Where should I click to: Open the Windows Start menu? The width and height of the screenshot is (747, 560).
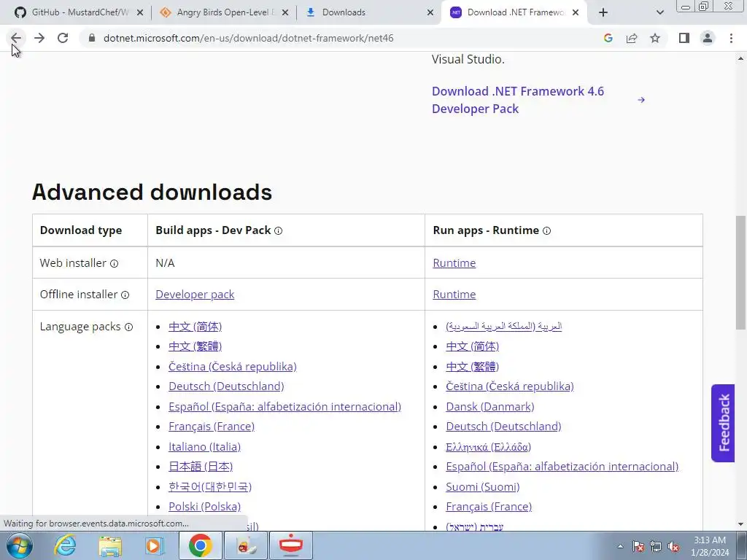coord(19,545)
